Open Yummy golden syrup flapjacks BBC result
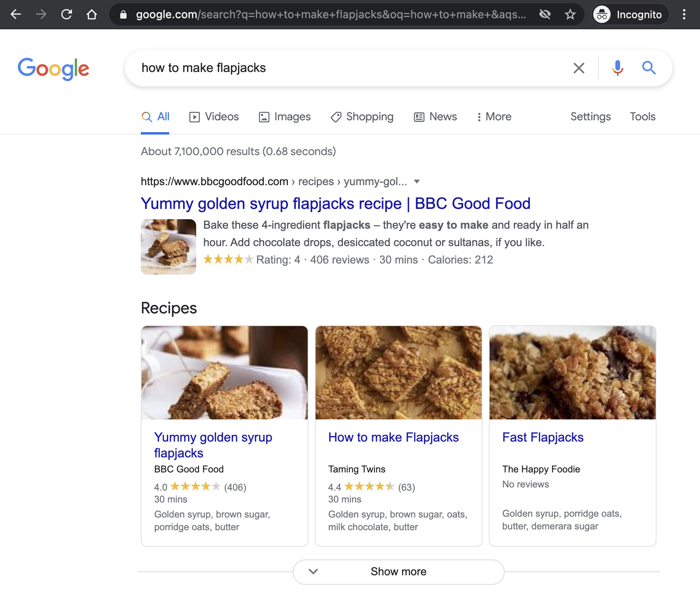This screenshot has width=700, height=603. (x=335, y=204)
